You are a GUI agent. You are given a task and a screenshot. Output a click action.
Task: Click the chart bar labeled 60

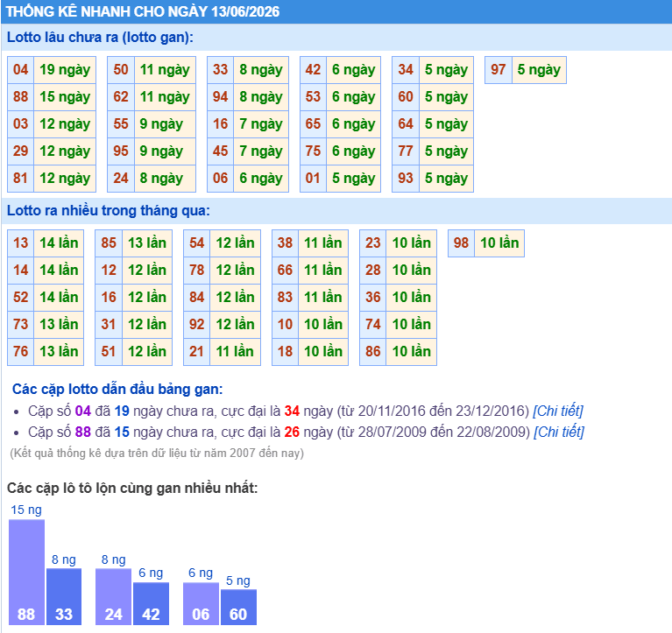pyautogui.click(x=238, y=608)
